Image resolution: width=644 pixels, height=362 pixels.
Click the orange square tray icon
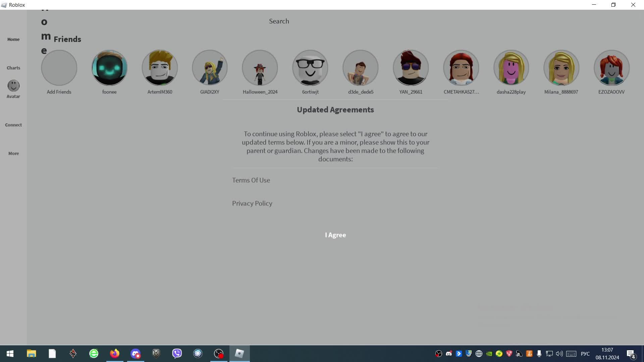pos(529,354)
